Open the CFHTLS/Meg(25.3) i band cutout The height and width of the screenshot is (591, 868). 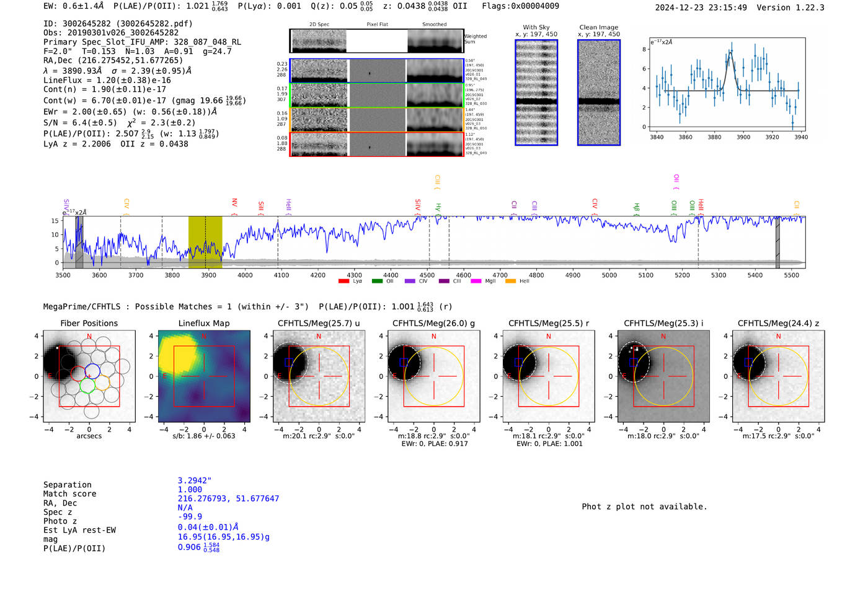663,376
